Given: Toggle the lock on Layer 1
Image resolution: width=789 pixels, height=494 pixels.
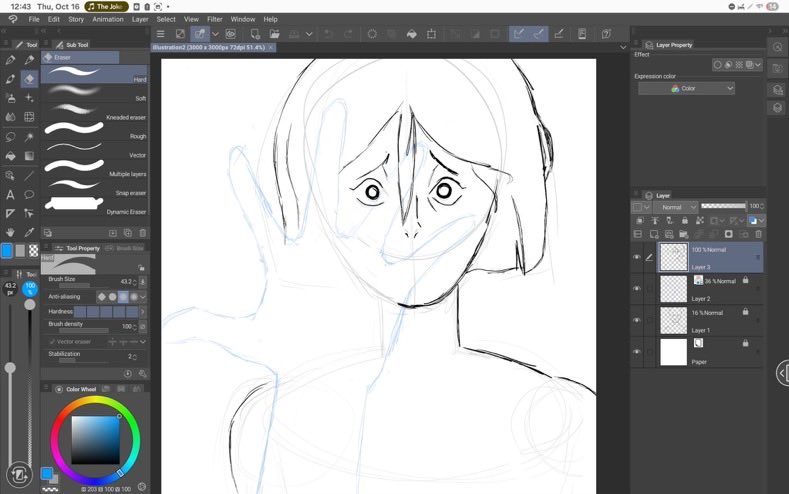Looking at the screenshot, I should point(745,312).
